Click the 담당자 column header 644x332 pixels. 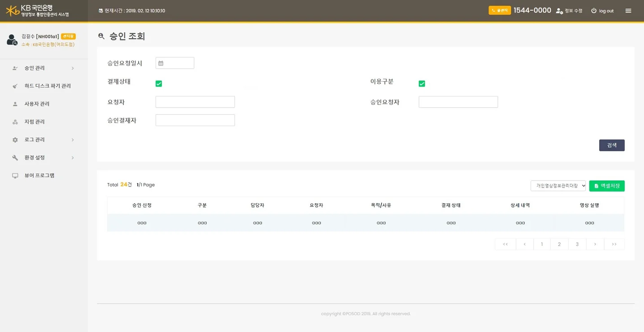(257, 205)
